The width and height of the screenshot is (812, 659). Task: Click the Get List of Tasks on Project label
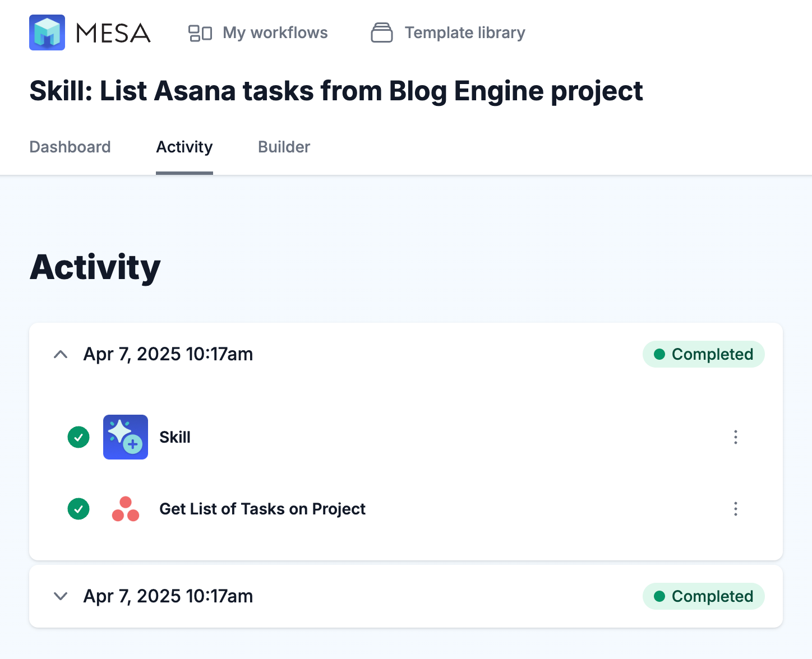[x=262, y=509]
